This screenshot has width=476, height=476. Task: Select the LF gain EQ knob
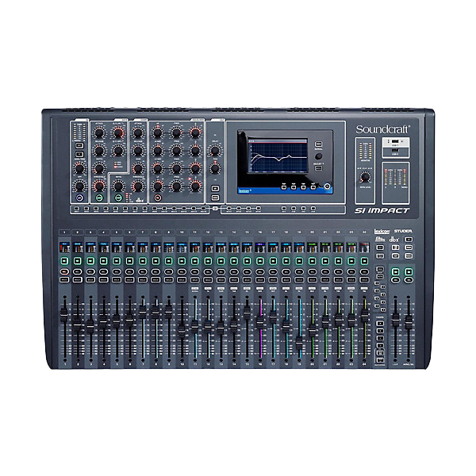click(157, 186)
